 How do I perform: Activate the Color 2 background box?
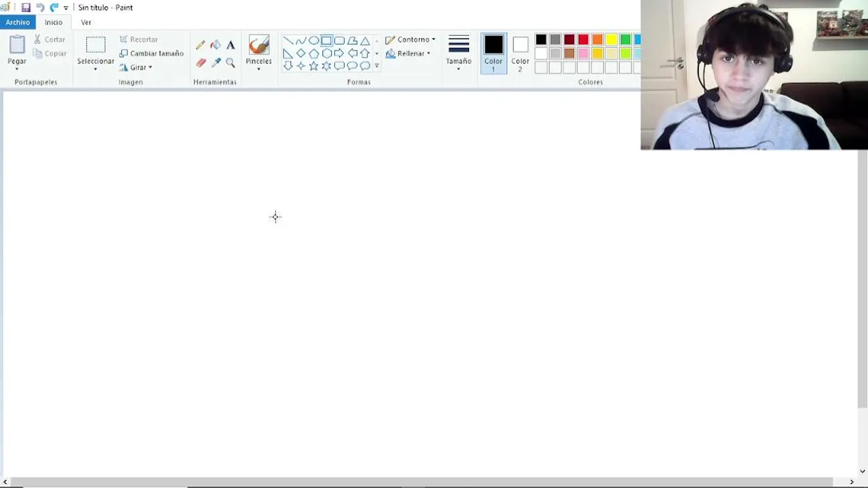coord(520,53)
